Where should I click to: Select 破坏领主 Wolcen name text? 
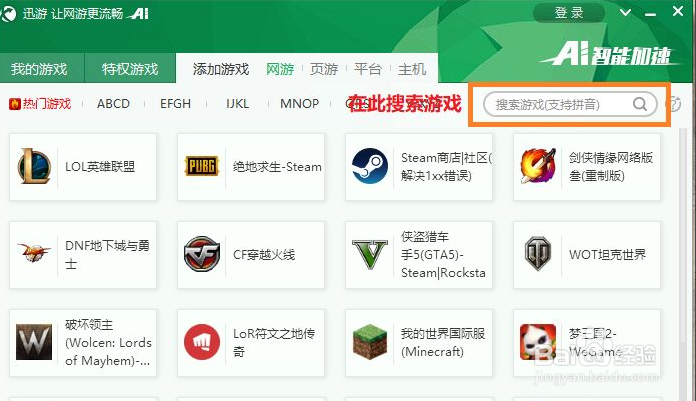coord(108,342)
